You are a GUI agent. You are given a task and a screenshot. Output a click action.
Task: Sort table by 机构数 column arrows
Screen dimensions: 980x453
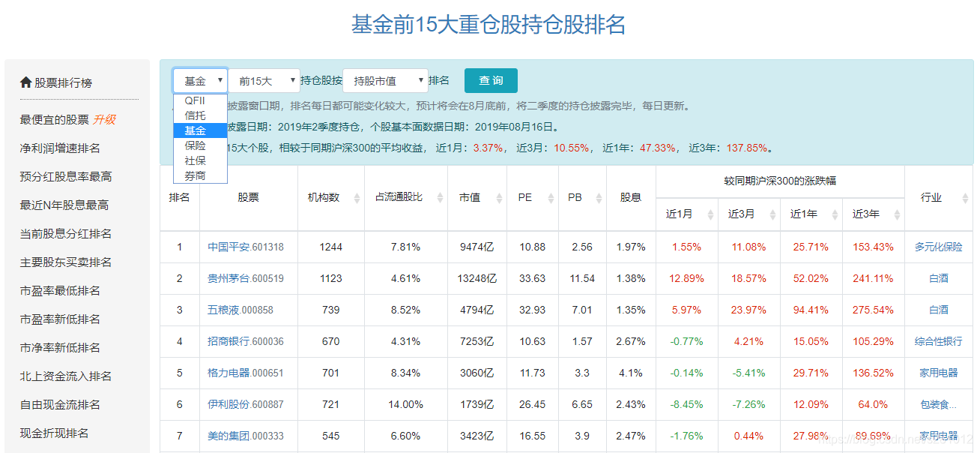click(357, 198)
